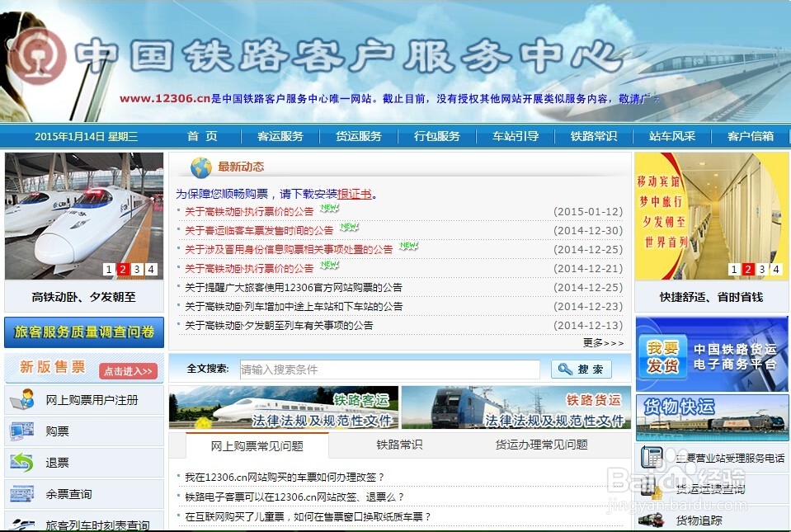
Task: Open the 退票 link in left sidebar
Action: coord(57,463)
